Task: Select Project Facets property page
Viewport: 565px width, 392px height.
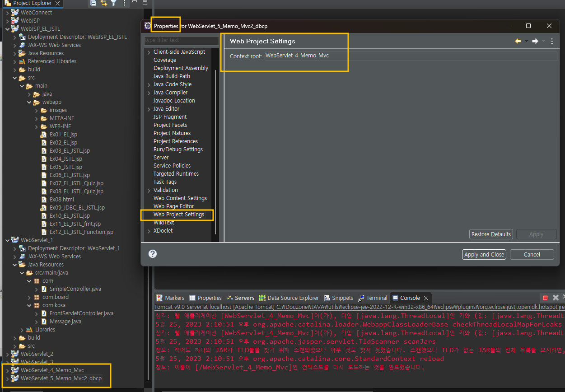Action: tap(170, 125)
